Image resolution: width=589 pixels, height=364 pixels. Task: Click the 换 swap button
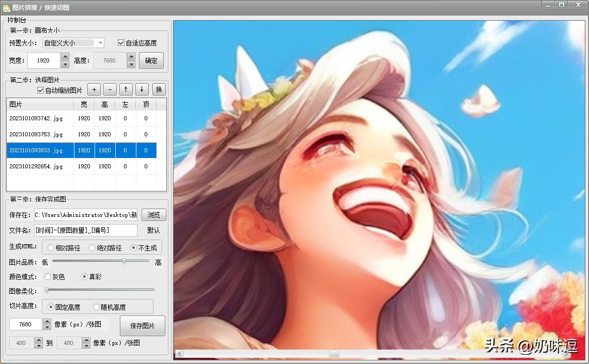pos(159,89)
